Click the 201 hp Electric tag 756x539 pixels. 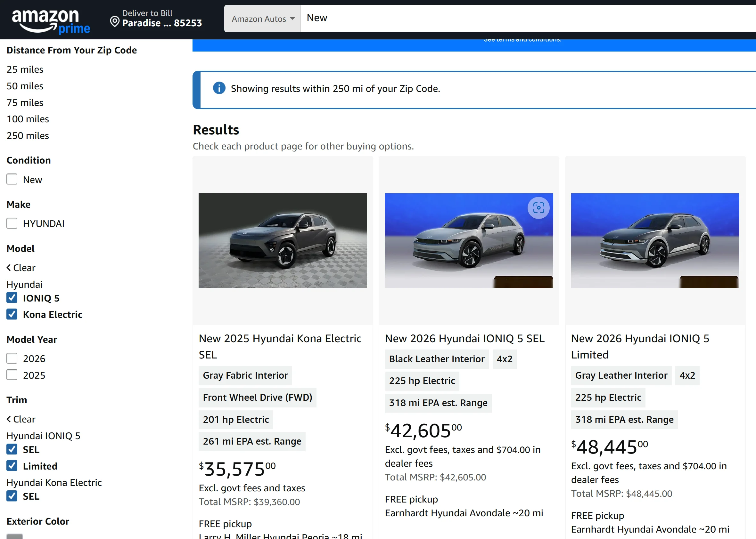point(236,419)
